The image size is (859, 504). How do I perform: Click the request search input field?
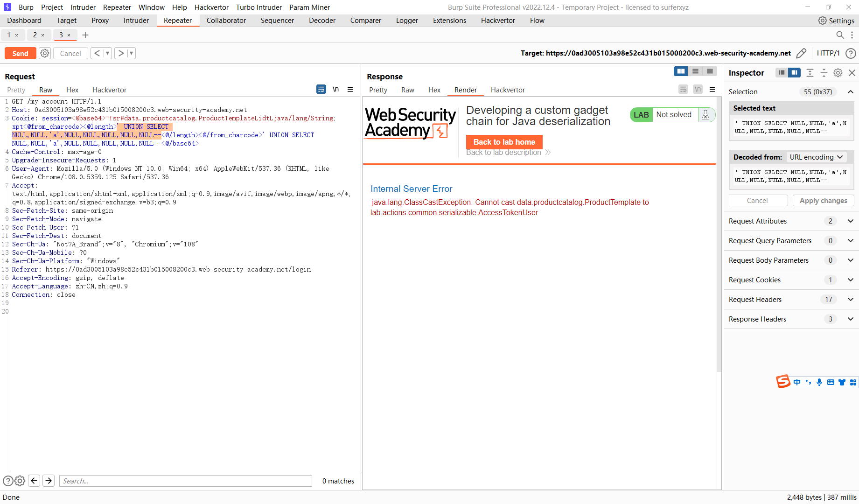[x=186, y=481]
